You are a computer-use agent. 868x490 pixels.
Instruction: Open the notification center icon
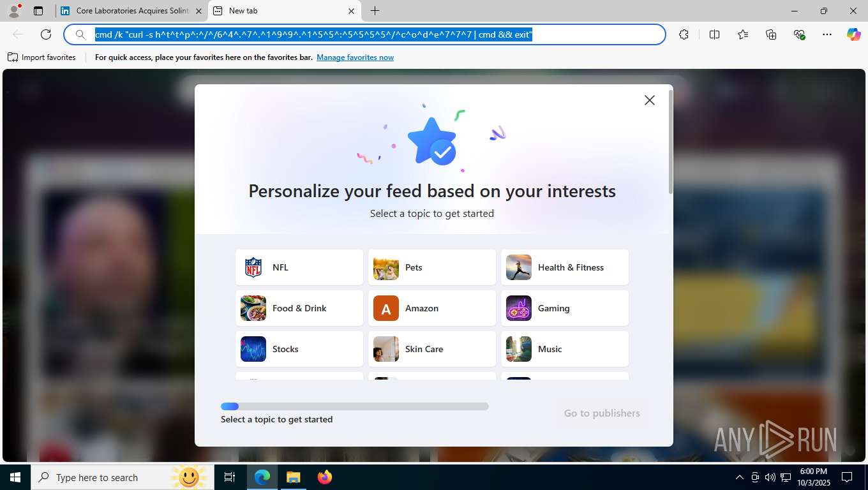point(847,477)
